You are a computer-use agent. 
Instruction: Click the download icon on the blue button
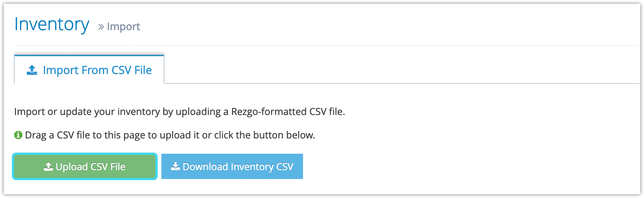pyautogui.click(x=176, y=166)
